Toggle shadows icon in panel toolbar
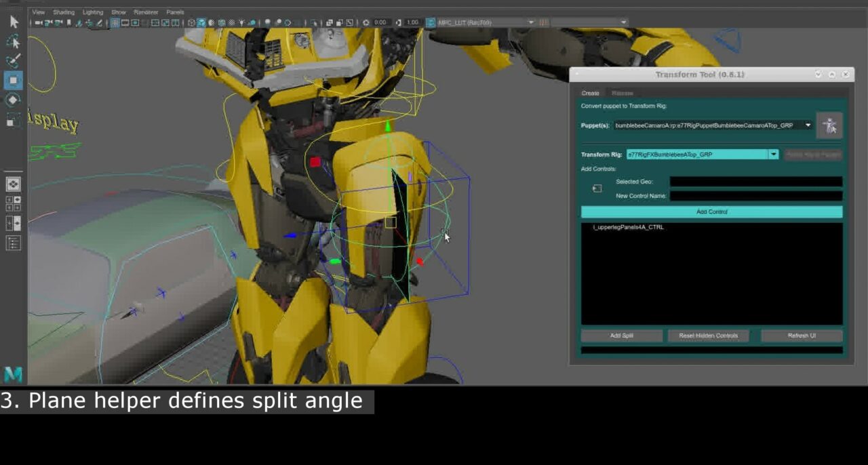Image resolution: width=868 pixels, height=465 pixels. coord(252,22)
